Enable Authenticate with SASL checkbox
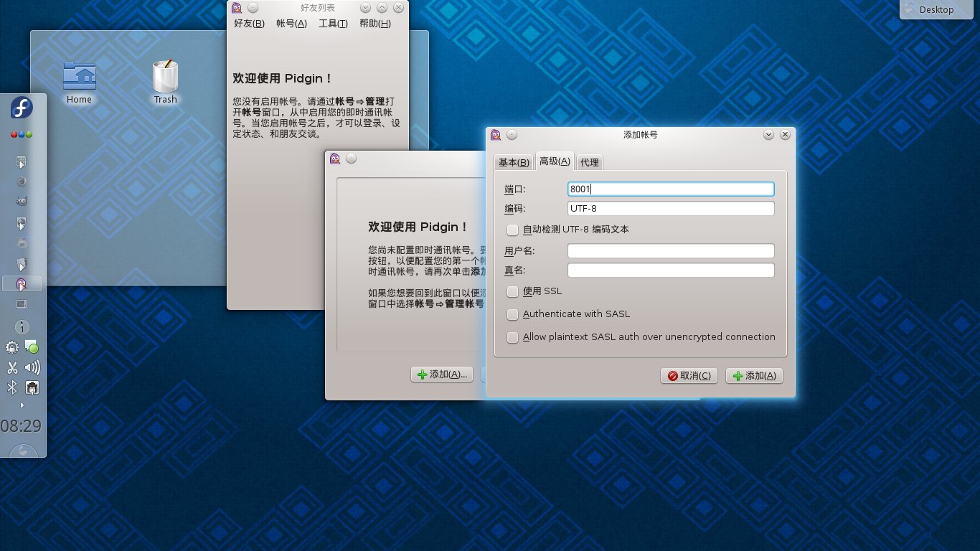The height and width of the screenshot is (551, 980). tap(512, 314)
